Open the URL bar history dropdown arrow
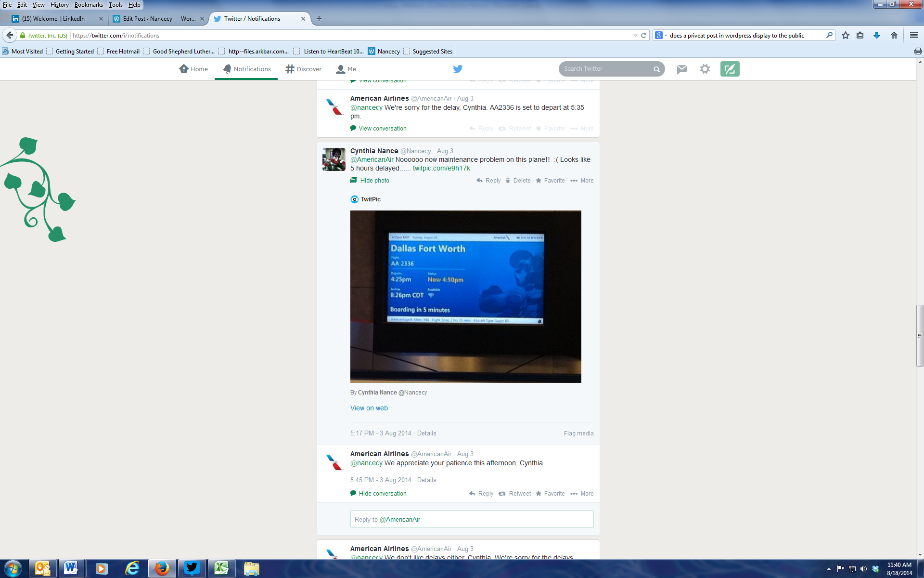 tap(635, 35)
